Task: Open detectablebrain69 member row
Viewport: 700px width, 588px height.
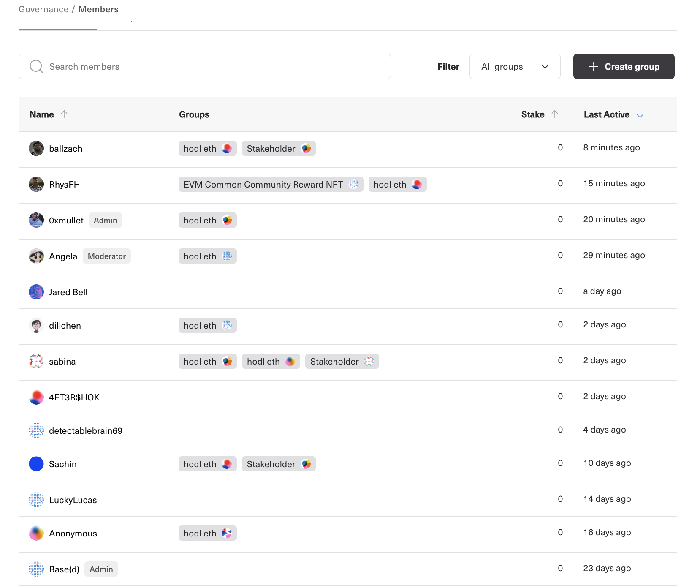Action: click(86, 430)
